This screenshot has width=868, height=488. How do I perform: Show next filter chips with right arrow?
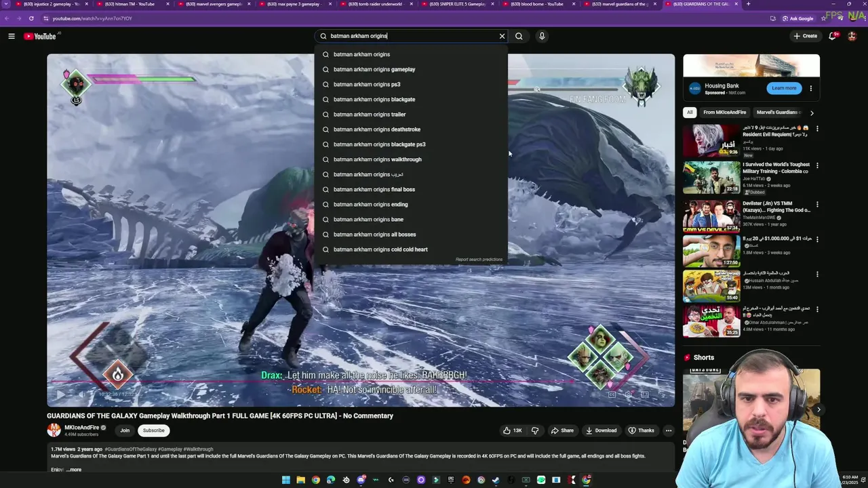point(812,113)
